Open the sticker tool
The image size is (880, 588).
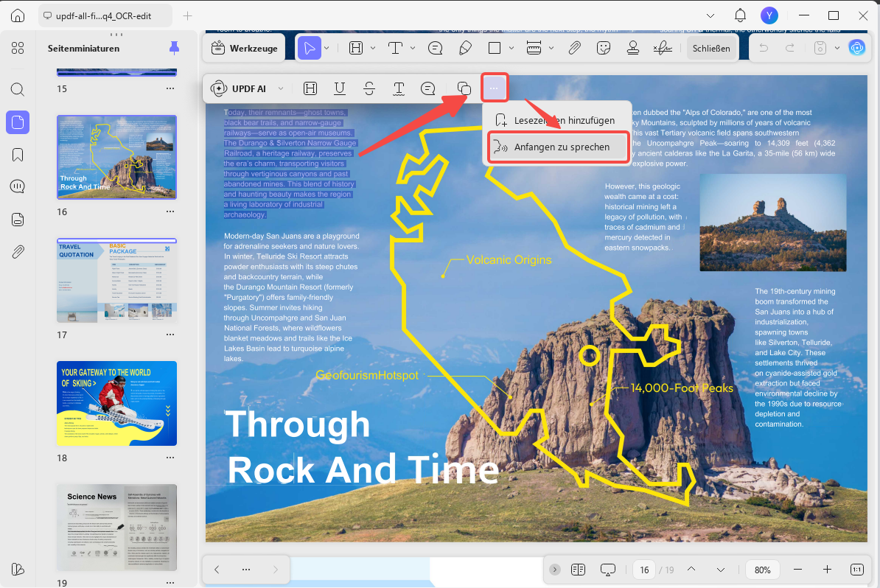click(604, 48)
